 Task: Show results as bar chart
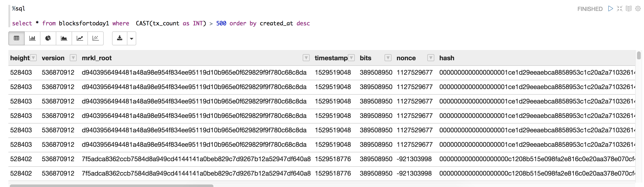click(32, 38)
